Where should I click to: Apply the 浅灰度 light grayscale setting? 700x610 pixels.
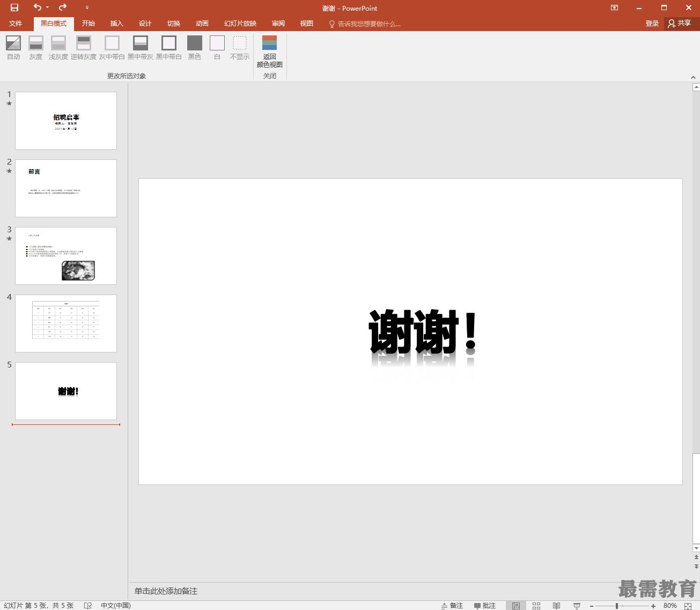pyautogui.click(x=58, y=47)
